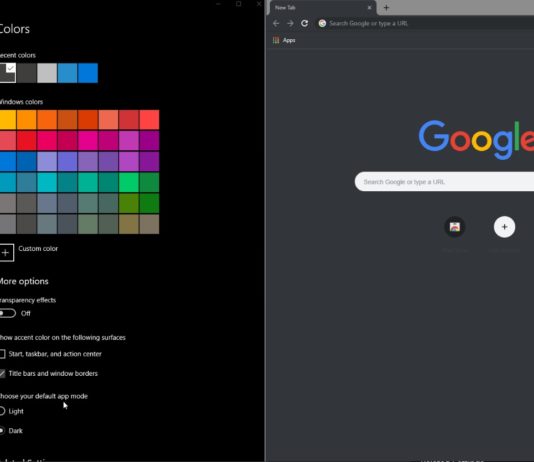Click the Google icon in address bar
Viewport: 534px width, 462px height.
[322, 23]
